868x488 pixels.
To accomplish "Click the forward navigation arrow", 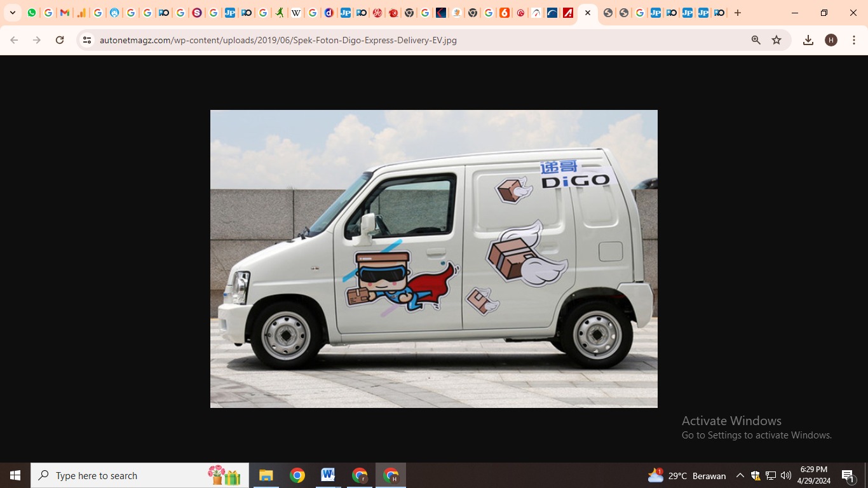I will click(37, 40).
